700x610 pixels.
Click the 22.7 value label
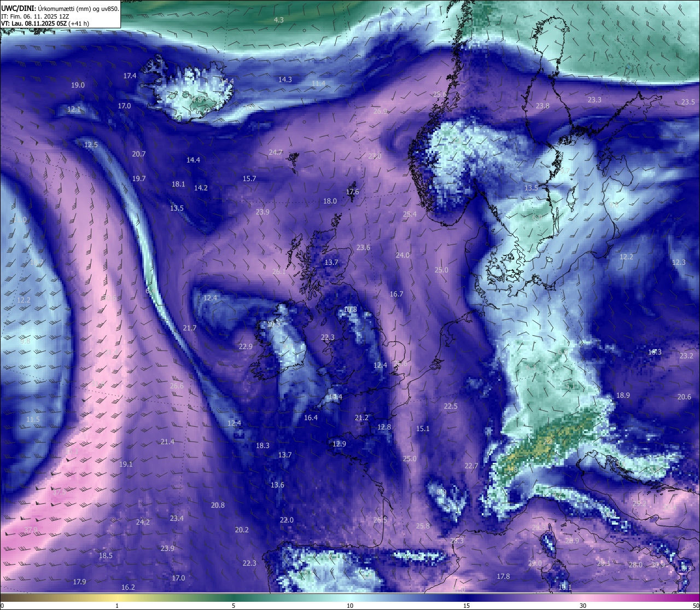(471, 466)
